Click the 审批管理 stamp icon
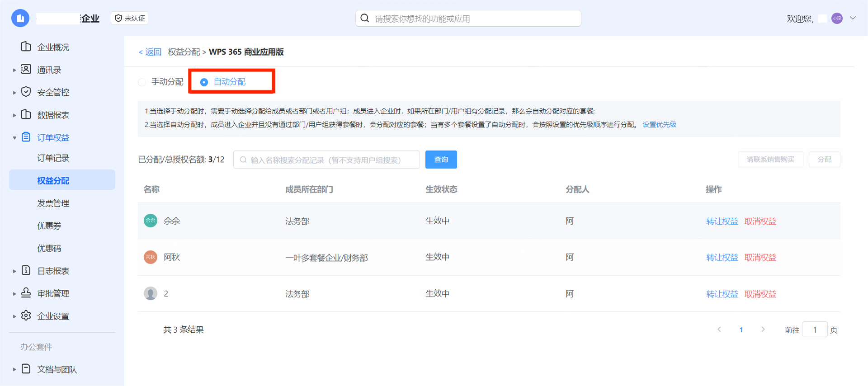Screen dimensions: 868x386 click(x=26, y=292)
